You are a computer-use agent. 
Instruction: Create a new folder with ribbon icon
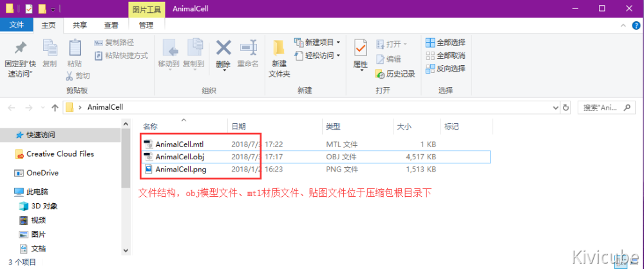279,49
